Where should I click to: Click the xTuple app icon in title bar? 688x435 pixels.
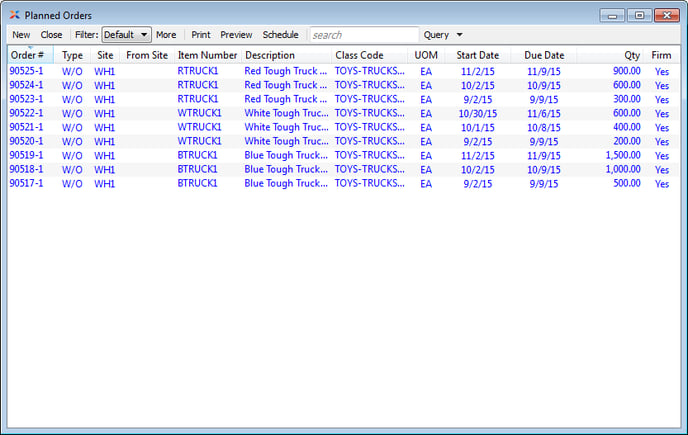(x=13, y=15)
